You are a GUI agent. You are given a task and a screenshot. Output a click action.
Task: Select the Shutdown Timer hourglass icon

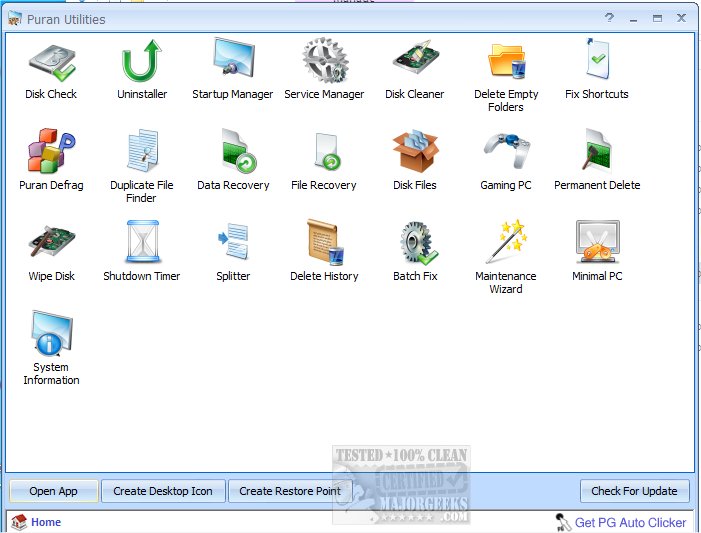click(x=142, y=244)
